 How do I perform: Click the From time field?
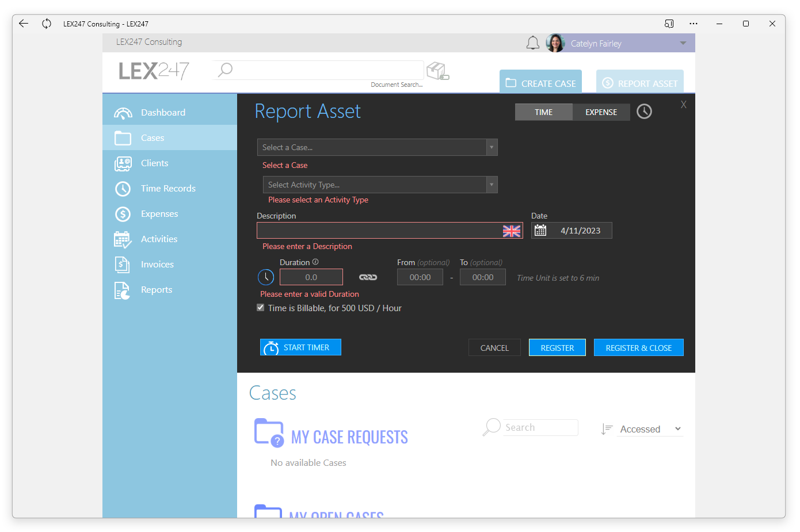[x=420, y=277]
